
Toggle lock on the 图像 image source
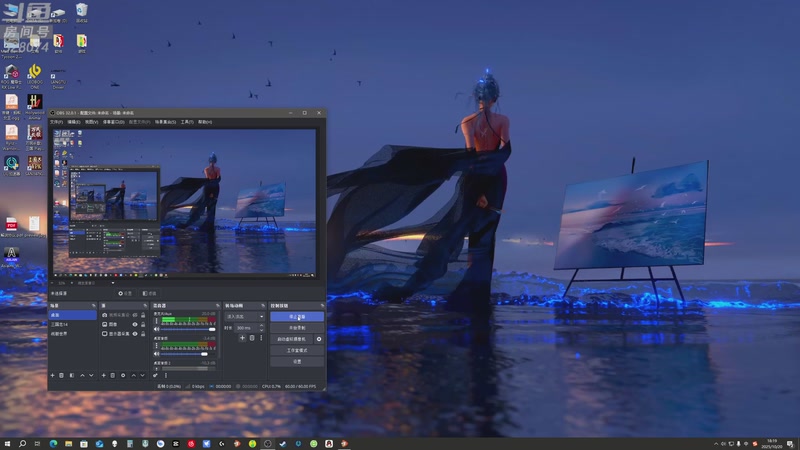[143, 324]
